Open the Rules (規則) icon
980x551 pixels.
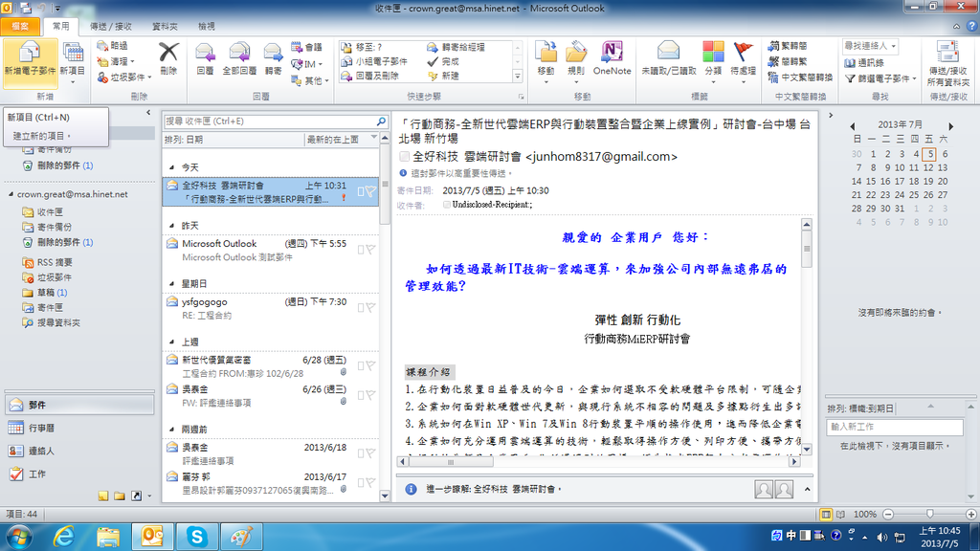576,53
